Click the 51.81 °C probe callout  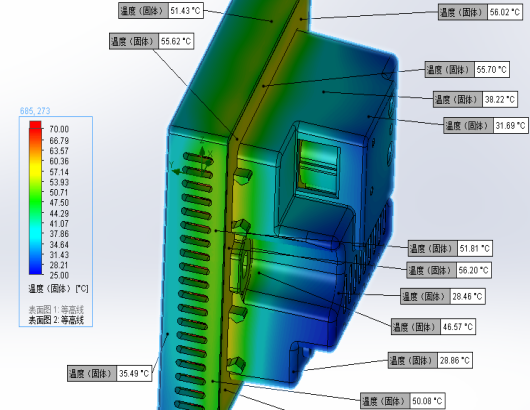click(450, 249)
